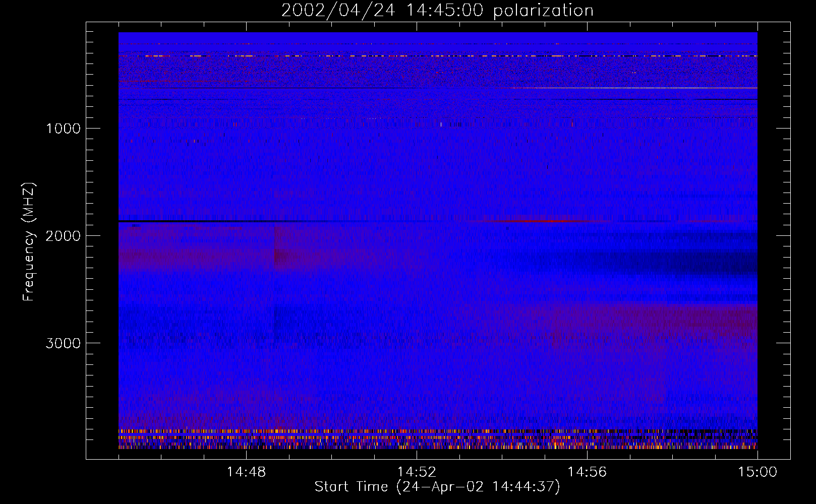Screen dimensions: 816x504
Task: Click the 14:48 time tick label
Action: coord(246,472)
